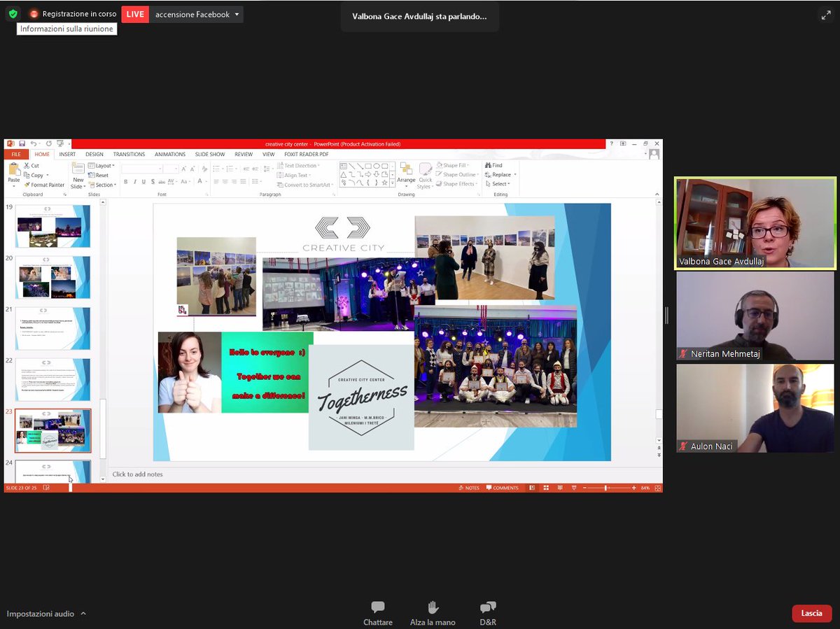Viewport: 840px width, 629px height.
Task: Toggle the Comments pane in status bar
Action: [x=503, y=488]
